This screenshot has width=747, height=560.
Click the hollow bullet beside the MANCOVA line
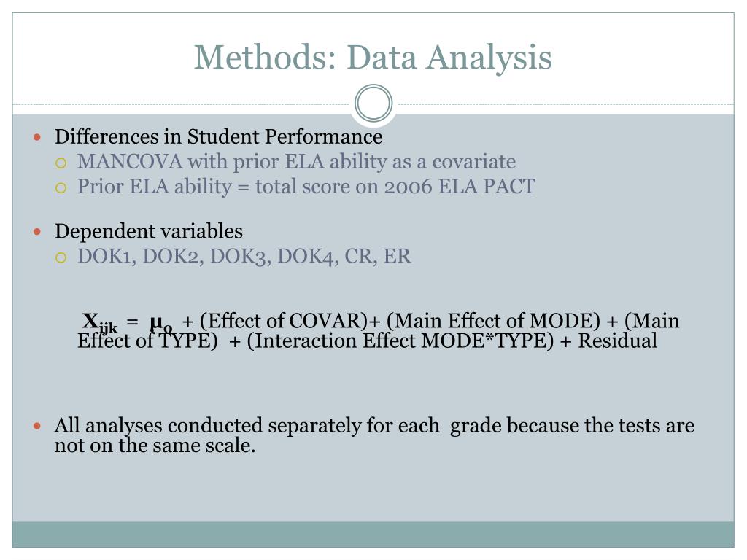coord(61,163)
